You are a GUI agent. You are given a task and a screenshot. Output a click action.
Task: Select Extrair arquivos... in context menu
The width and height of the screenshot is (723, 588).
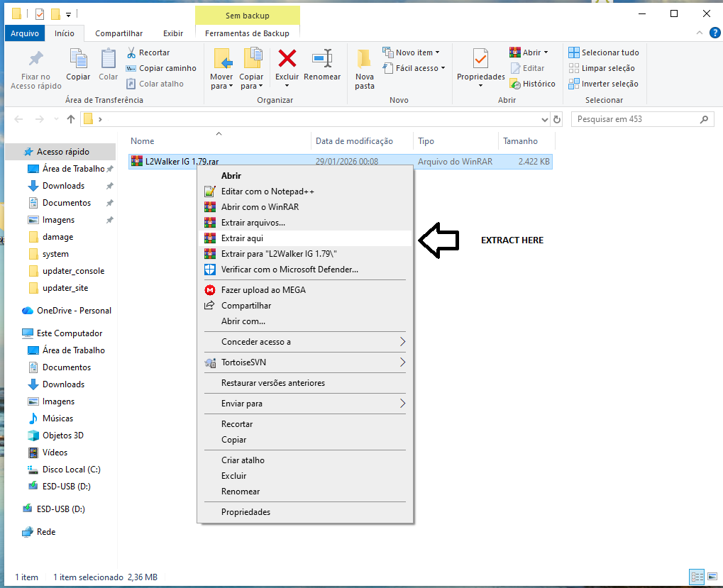tap(305, 223)
